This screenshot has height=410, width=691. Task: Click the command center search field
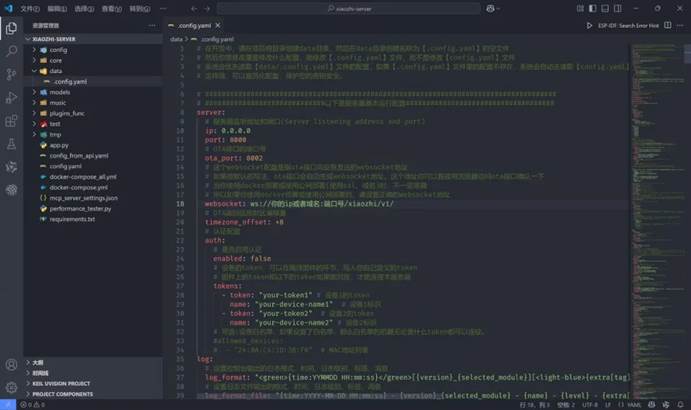tap(349, 8)
